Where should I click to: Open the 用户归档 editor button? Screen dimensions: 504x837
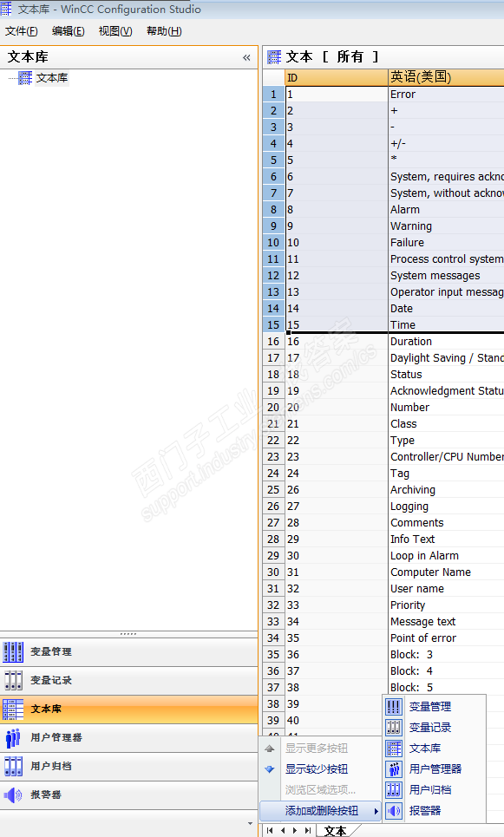coord(128,766)
